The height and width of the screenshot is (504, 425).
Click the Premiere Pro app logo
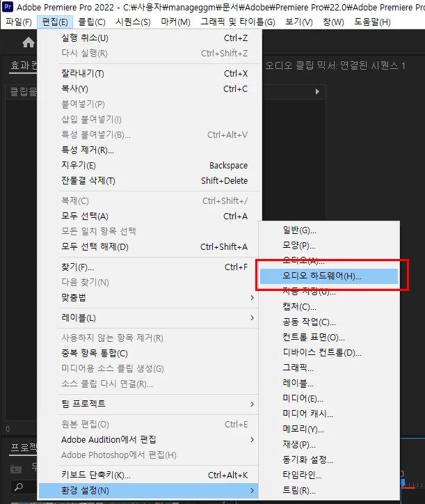tap(8, 6)
